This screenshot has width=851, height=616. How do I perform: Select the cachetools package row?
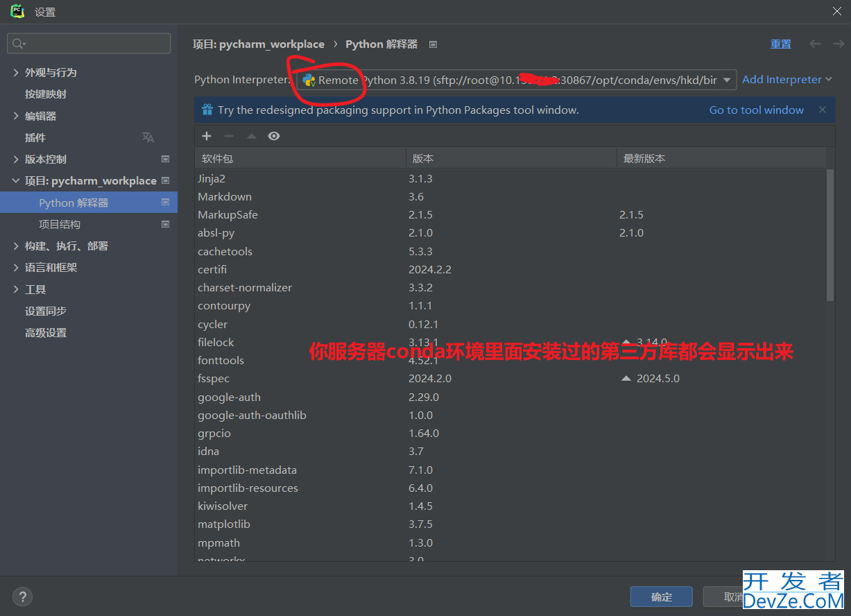[510, 251]
